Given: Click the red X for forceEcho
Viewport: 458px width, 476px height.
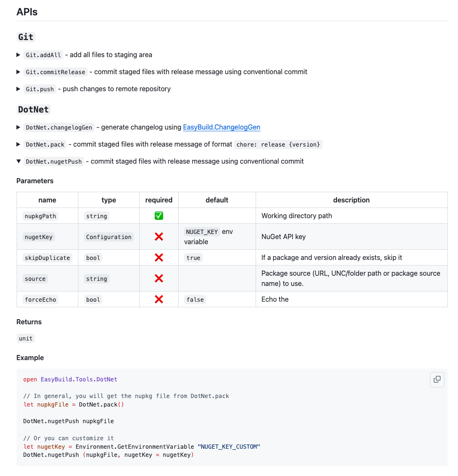Looking at the screenshot, I should [x=159, y=299].
